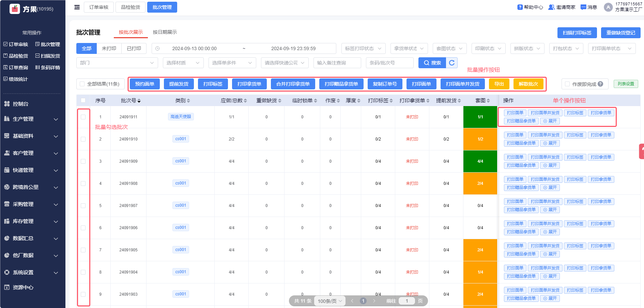Click the hamburger menu collapse icon

click(77, 7)
